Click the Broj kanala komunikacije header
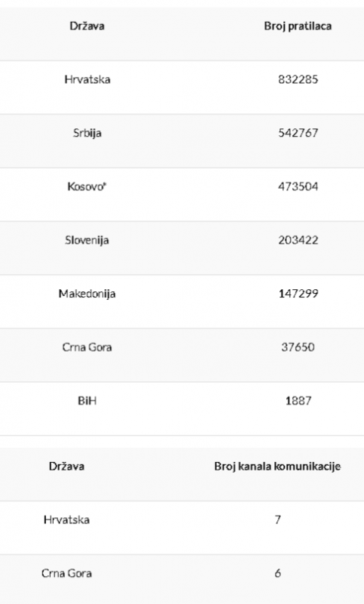364x604 pixels. click(x=277, y=467)
